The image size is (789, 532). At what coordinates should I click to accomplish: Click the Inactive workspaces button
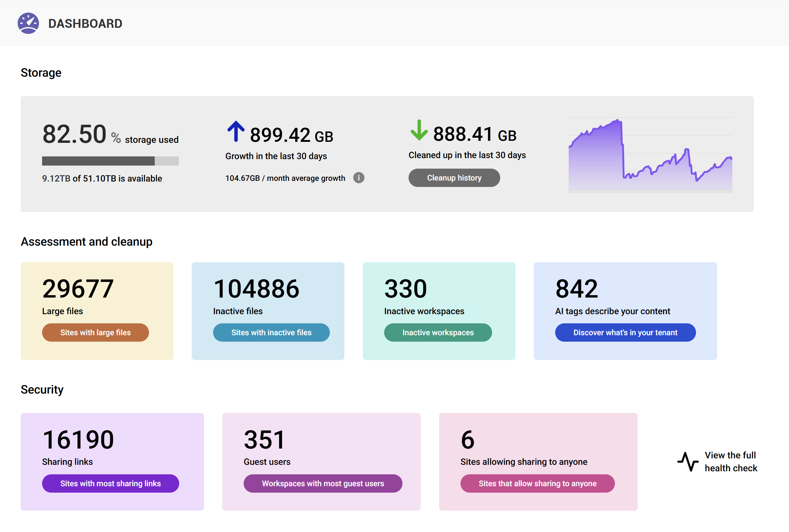click(438, 332)
